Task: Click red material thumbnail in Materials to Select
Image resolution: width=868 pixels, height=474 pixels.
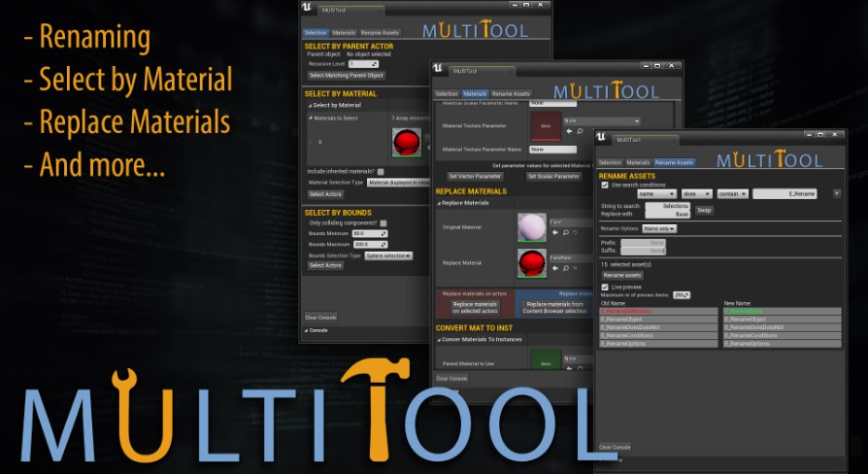Action: [x=407, y=143]
